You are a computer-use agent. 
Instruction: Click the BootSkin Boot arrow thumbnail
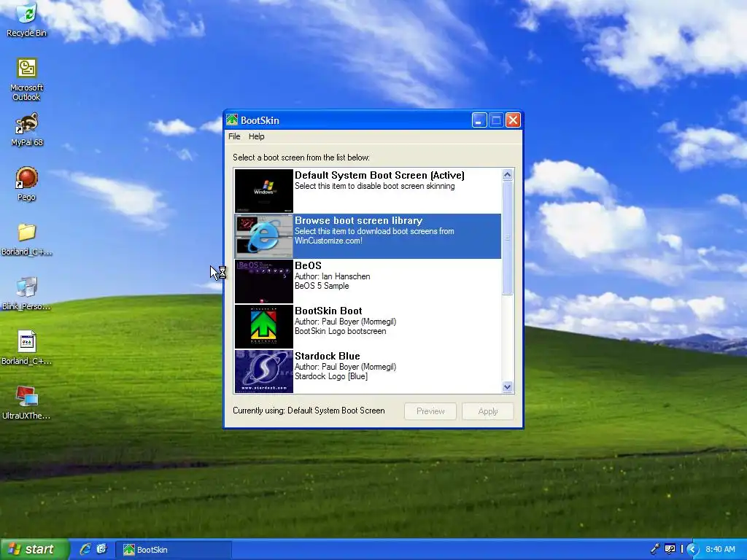coord(264,326)
